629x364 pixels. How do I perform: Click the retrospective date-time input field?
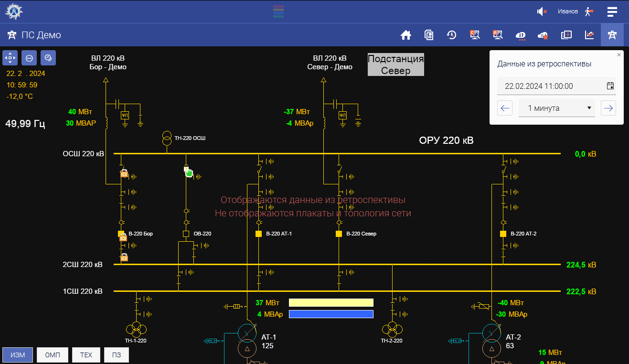point(549,86)
